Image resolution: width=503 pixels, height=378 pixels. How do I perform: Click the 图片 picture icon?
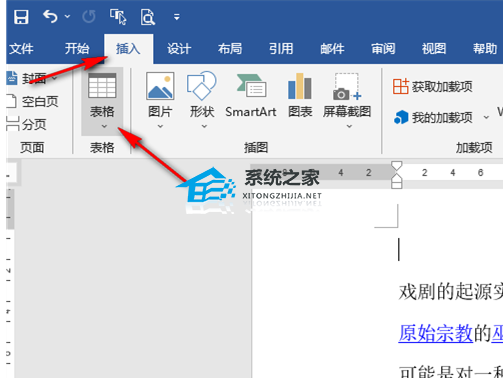(160, 86)
